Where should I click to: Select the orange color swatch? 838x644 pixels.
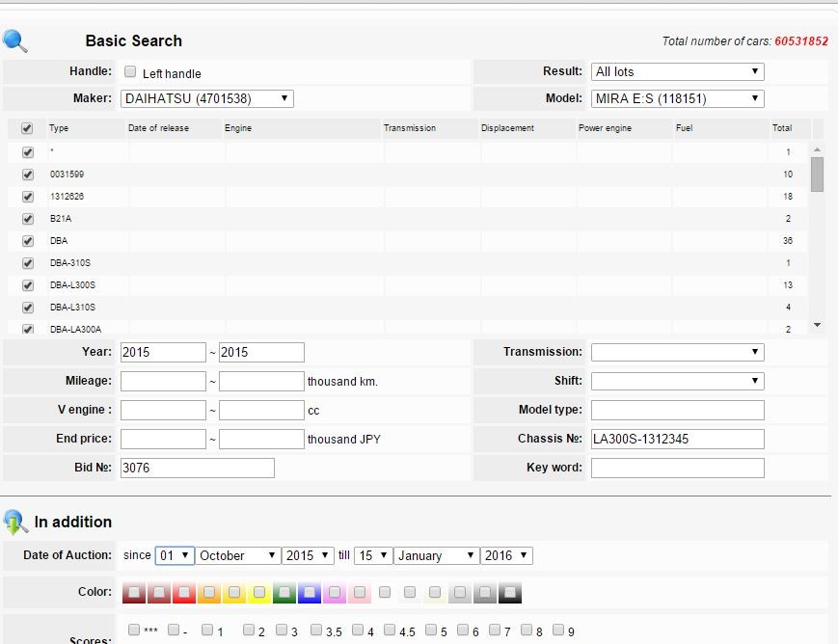(x=209, y=593)
